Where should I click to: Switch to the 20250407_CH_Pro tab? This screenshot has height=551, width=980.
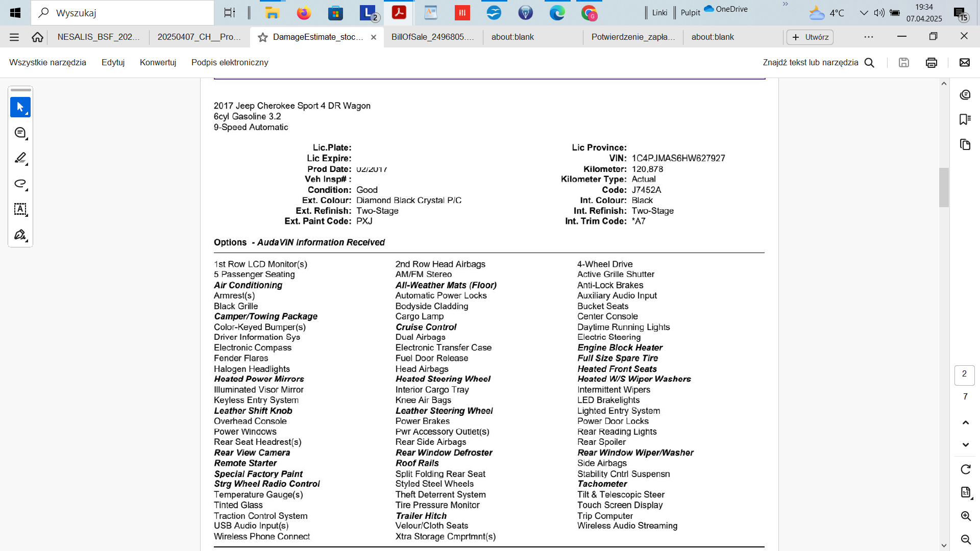coord(199,37)
